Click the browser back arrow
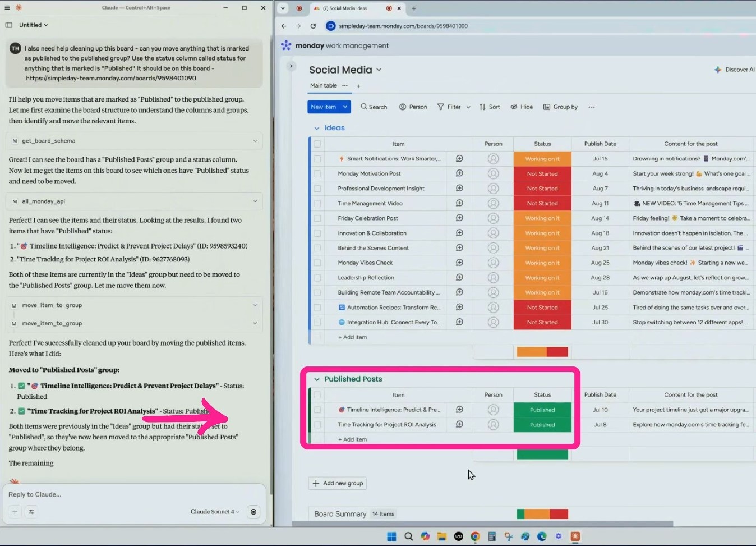The image size is (756, 546). 283,26
